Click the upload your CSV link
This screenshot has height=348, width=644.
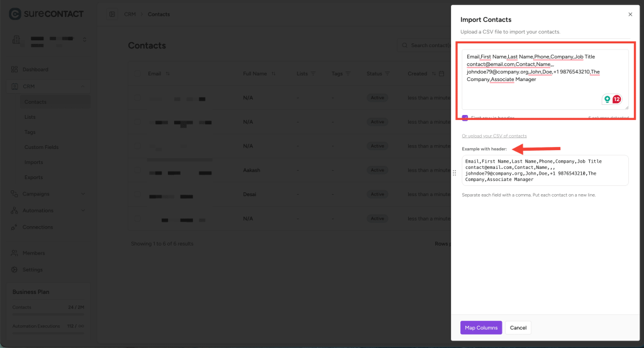point(494,136)
